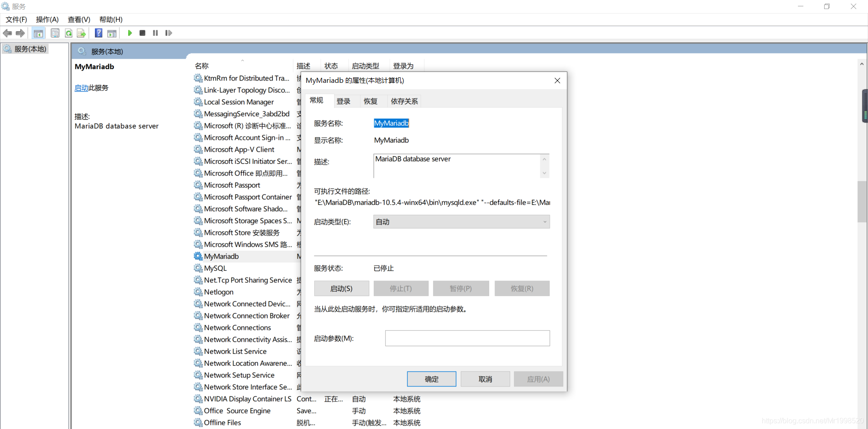The image size is (868, 429).
Task: Toggle the action pane toolbar icon
Action: (112, 33)
